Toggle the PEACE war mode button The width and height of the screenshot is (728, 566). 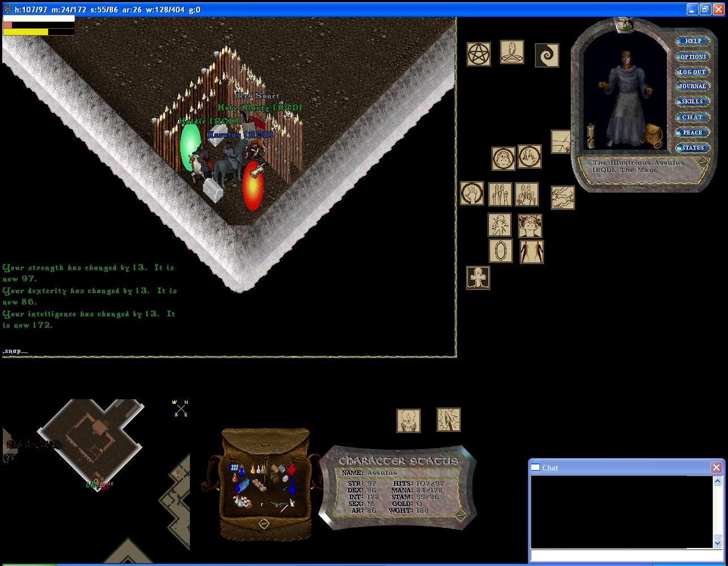(x=692, y=133)
